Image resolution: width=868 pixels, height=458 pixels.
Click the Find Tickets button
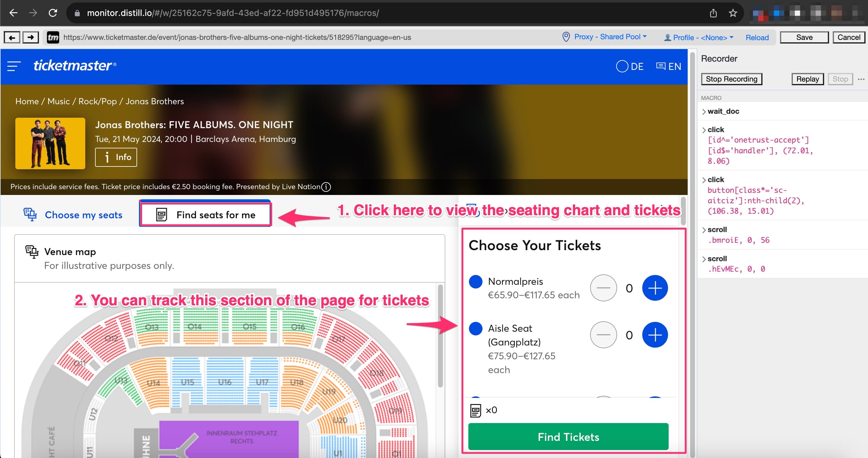click(x=568, y=437)
